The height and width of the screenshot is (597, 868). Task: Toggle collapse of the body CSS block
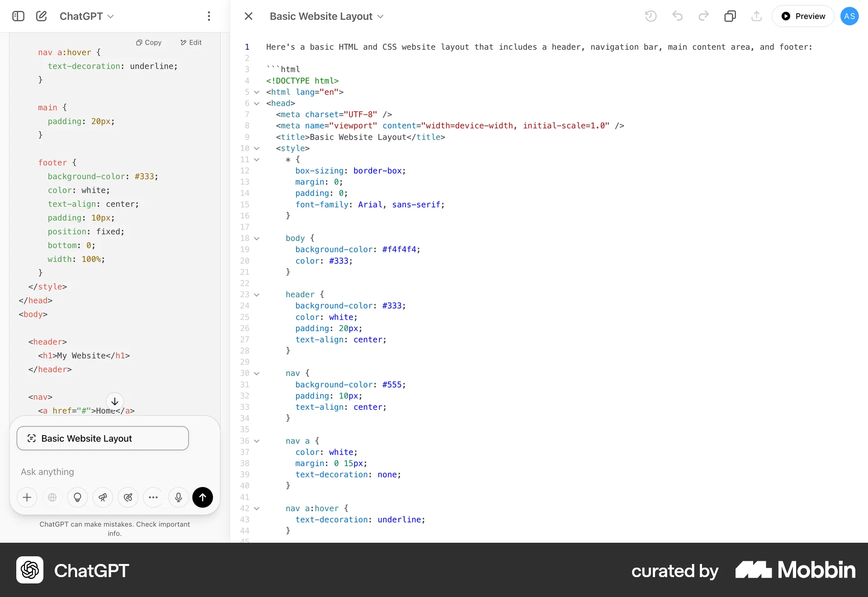coord(257,239)
